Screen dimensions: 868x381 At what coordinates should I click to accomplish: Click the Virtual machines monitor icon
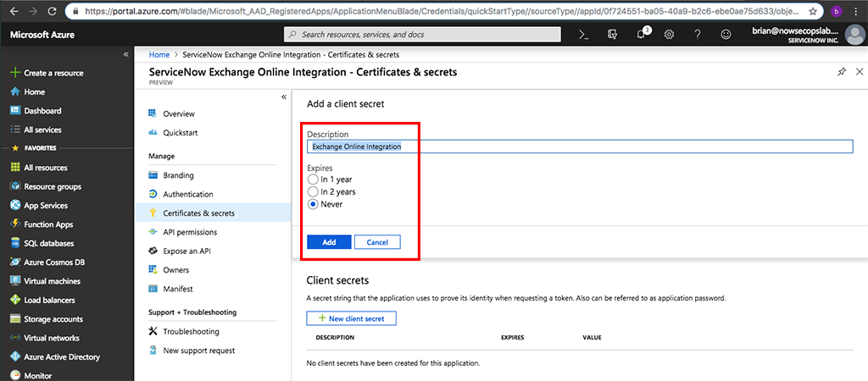[15, 281]
